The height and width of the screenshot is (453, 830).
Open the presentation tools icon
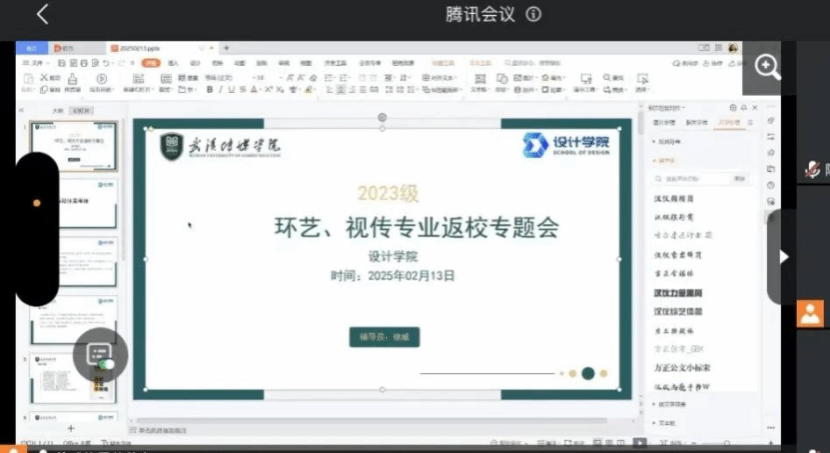(586, 79)
